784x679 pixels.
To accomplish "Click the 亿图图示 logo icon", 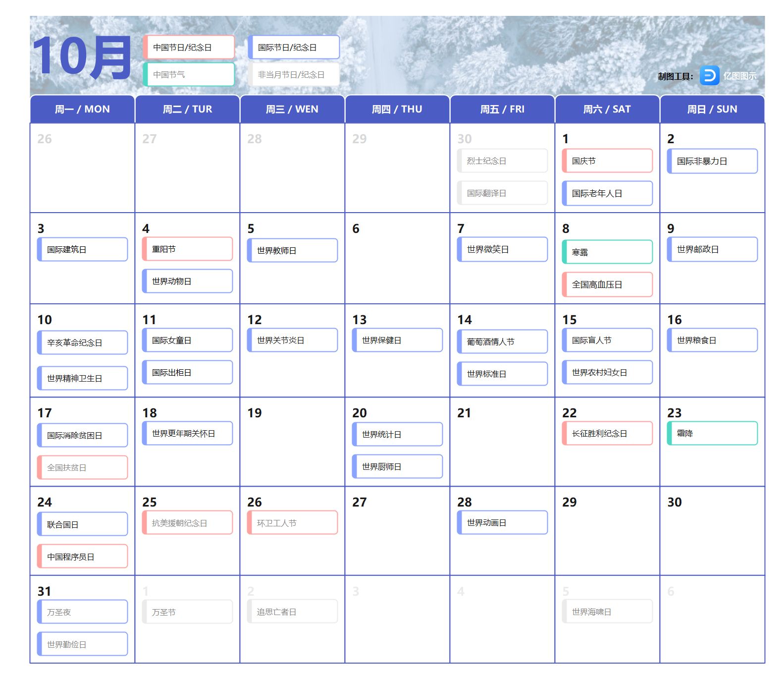I will 709,76.
